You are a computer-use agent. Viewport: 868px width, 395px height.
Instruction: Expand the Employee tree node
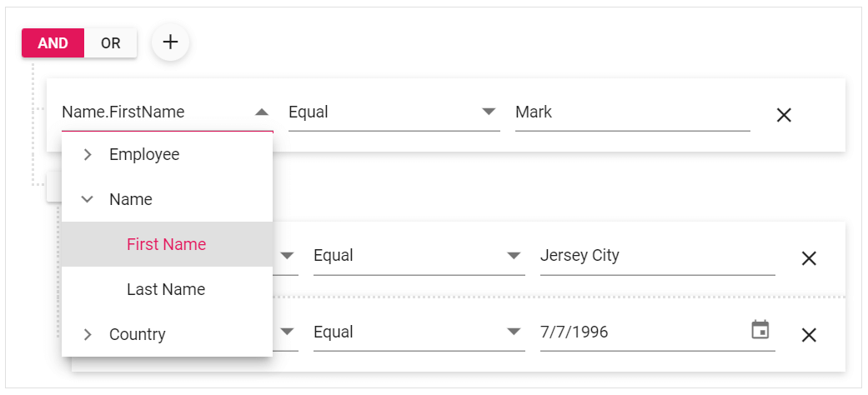tap(88, 155)
